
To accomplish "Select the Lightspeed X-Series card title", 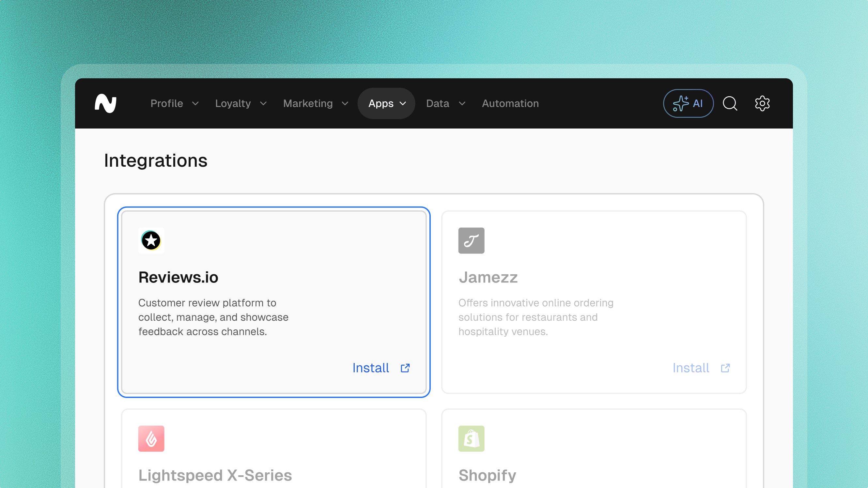I will coord(215,475).
